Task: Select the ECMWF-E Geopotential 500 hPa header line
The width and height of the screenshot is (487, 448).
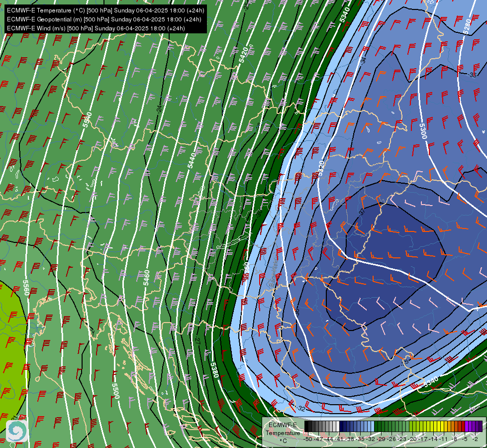Action: (104, 19)
